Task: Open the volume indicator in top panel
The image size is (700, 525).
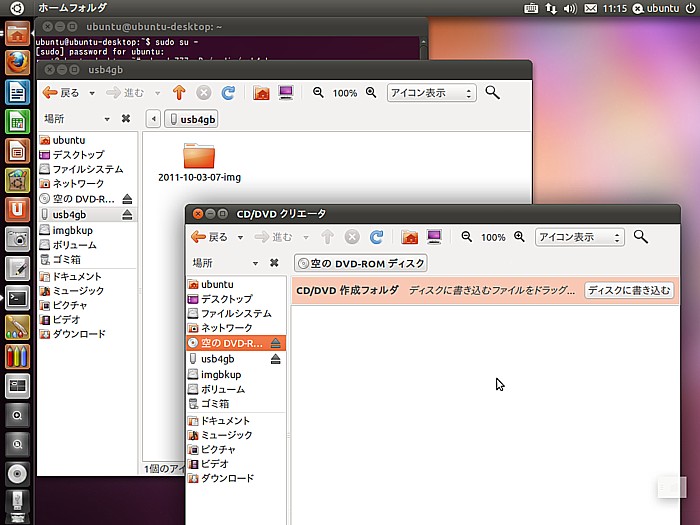Action: (x=570, y=8)
